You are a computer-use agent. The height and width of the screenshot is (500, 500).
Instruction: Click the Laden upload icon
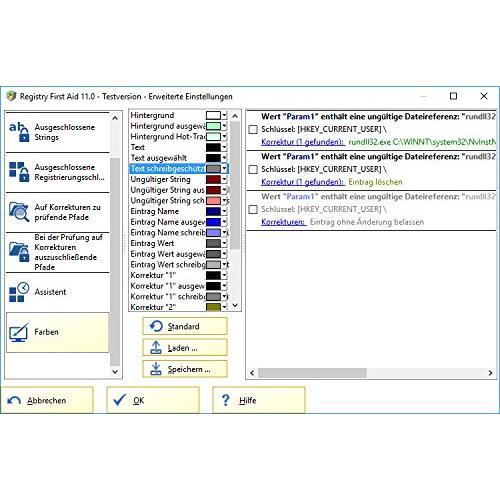156,348
